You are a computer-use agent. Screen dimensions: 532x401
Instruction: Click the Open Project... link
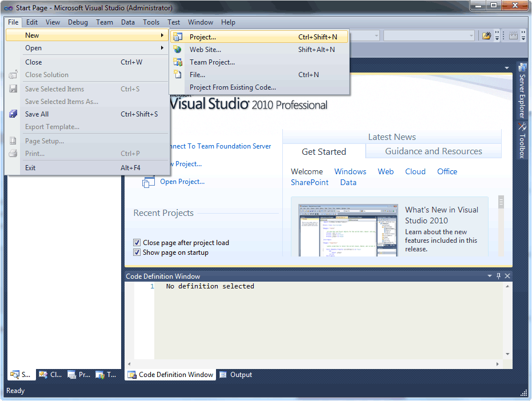[182, 182]
